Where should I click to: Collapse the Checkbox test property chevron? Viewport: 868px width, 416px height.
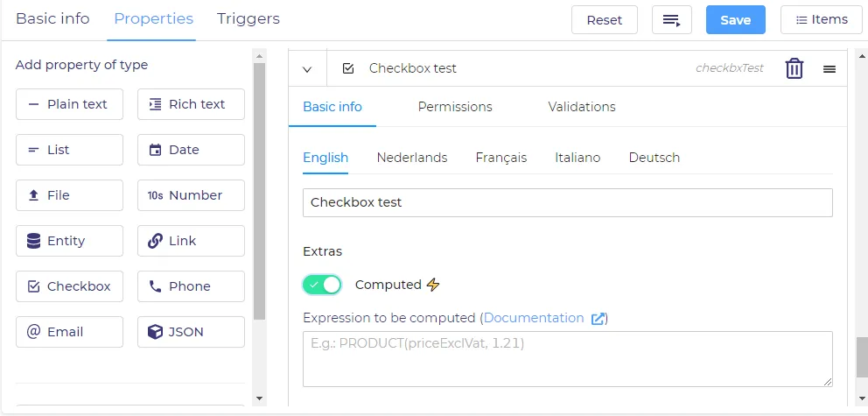tap(307, 69)
